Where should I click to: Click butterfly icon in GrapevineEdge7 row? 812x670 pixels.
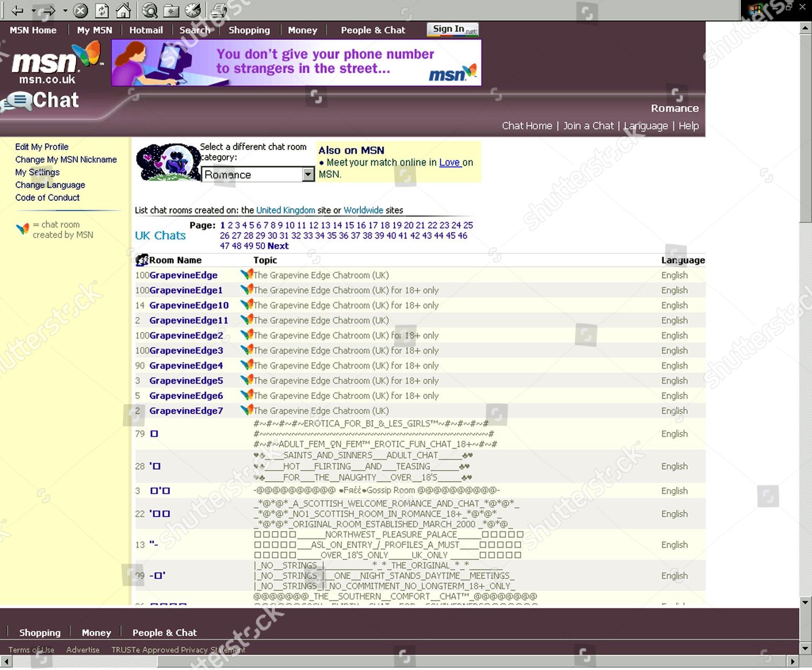pos(246,411)
